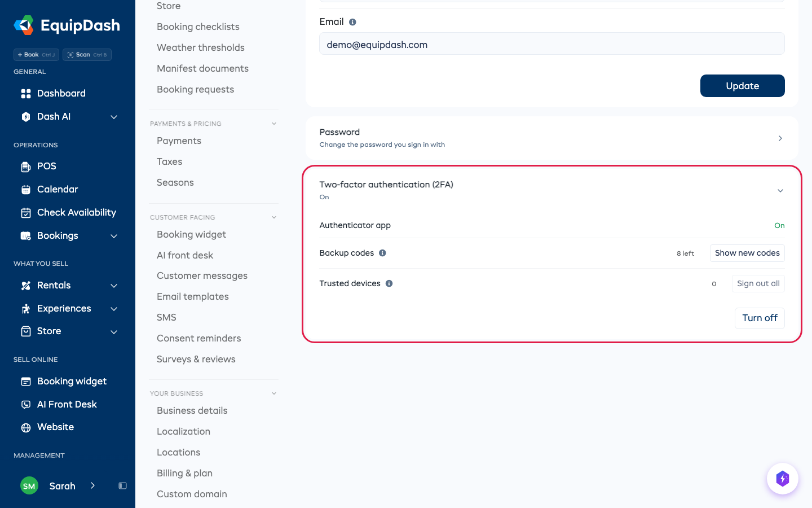The image size is (812, 508).
Task: Collapse the Your Business section
Action: [274, 393]
